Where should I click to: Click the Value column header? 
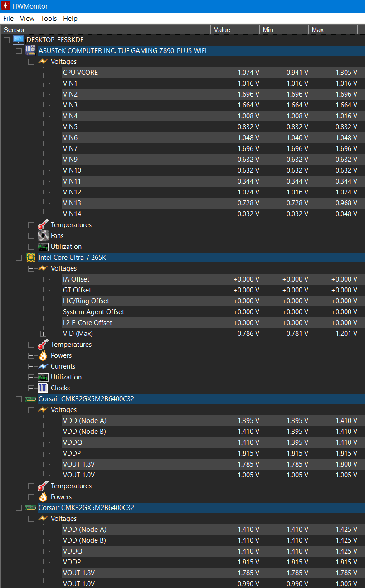click(x=236, y=29)
